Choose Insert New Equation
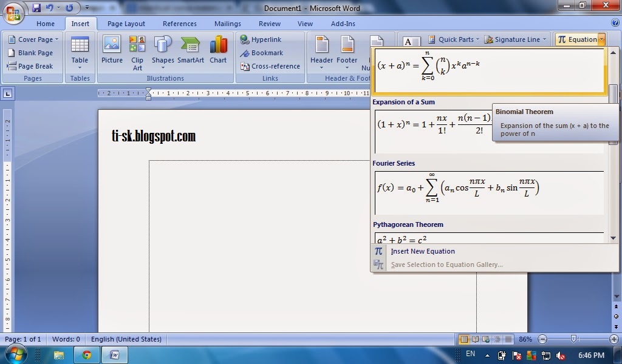The height and width of the screenshot is (364, 622). tap(423, 251)
